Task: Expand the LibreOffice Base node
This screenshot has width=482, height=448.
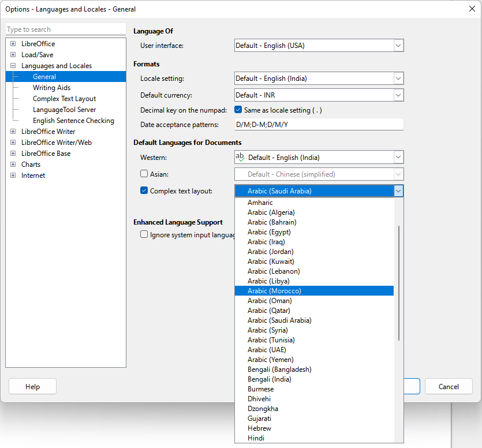Action: point(13,154)
